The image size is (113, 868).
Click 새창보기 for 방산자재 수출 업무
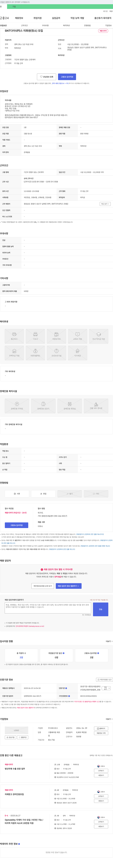point(101,775)
